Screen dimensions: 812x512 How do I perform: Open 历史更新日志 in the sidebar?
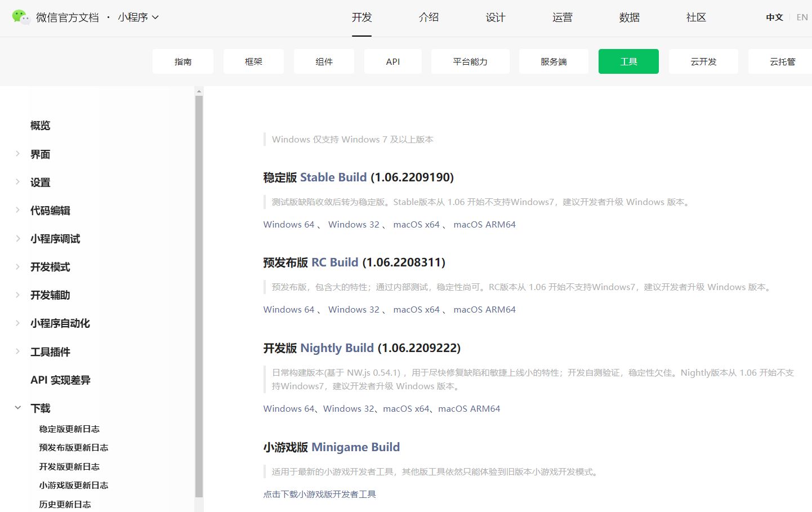(65, 504)
